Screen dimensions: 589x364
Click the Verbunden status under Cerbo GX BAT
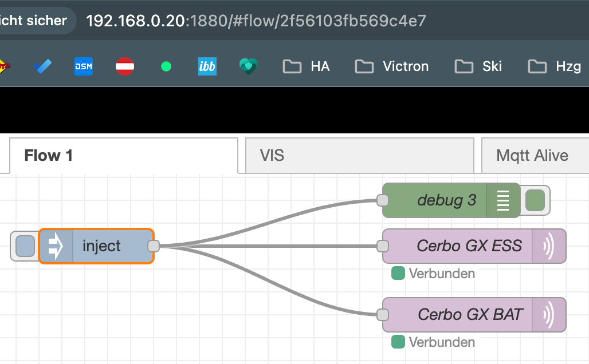coord(433,342)
